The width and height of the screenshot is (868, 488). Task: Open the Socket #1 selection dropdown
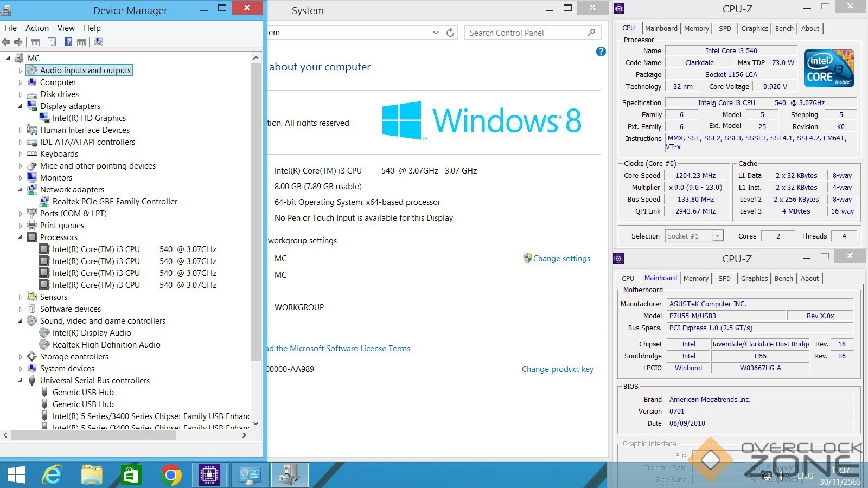click(x=717, y=236)
